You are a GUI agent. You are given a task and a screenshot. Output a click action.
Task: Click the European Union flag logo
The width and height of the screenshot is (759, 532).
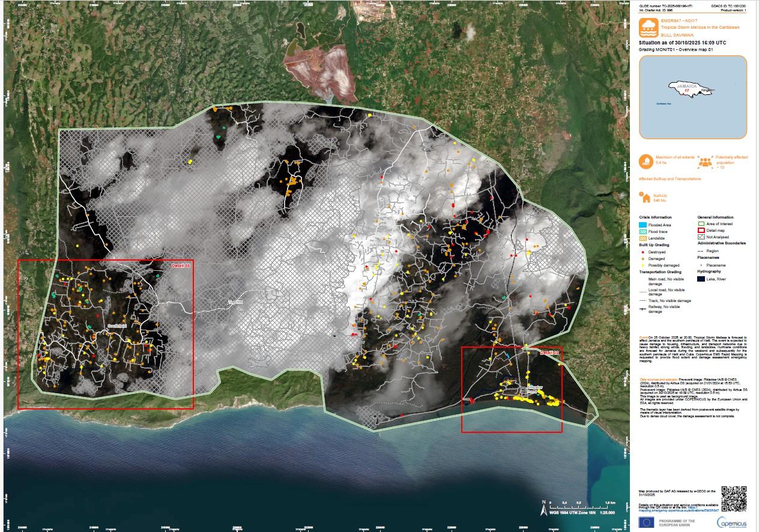tap(647, 522)
